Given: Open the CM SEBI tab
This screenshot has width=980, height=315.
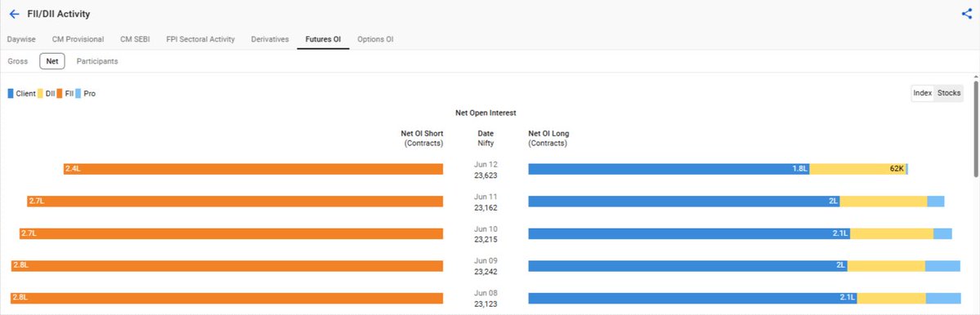Looking at the screenshot, I should [x=135, y=39].
